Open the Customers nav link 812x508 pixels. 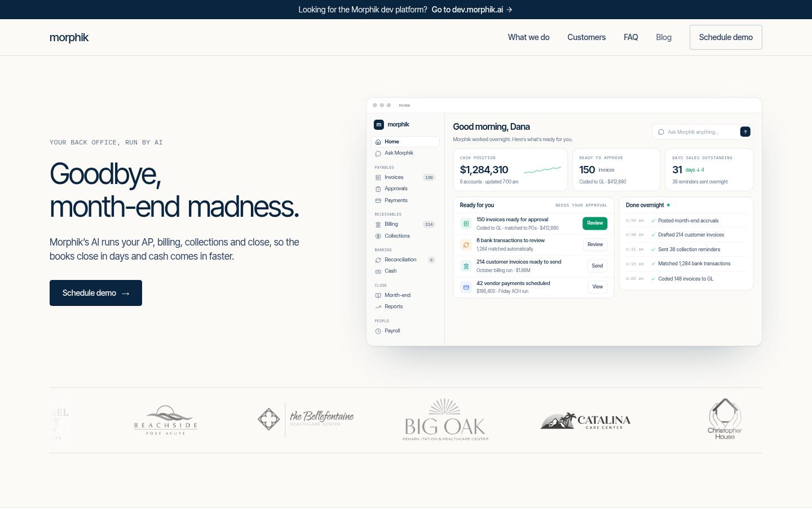pyautogui.click(x=586, y=37)
